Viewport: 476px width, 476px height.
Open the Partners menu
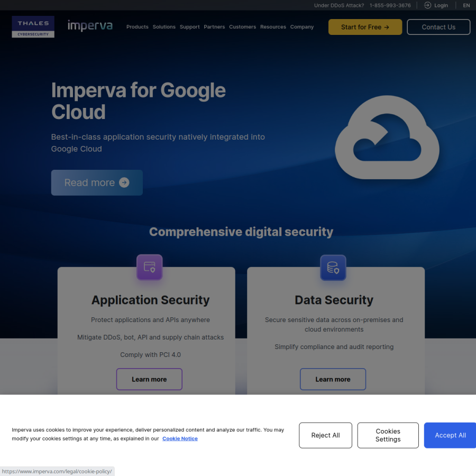pyautogui.click(x=214, y=27)
